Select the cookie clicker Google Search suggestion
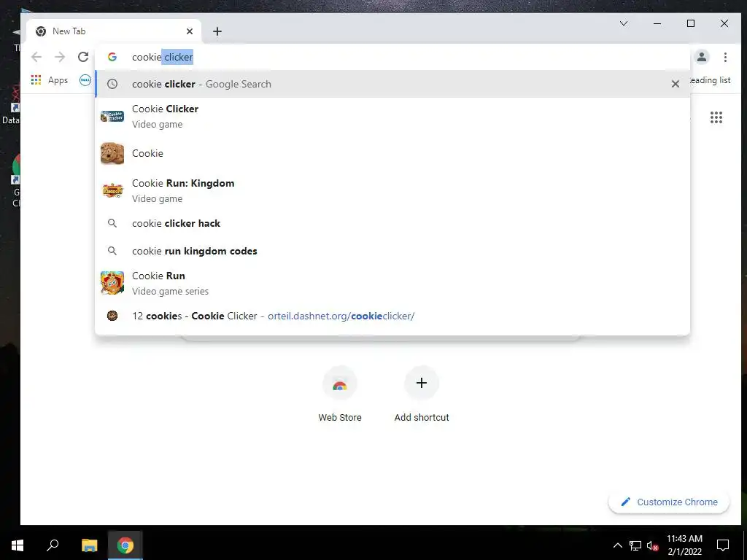 [x=392, y=84]
